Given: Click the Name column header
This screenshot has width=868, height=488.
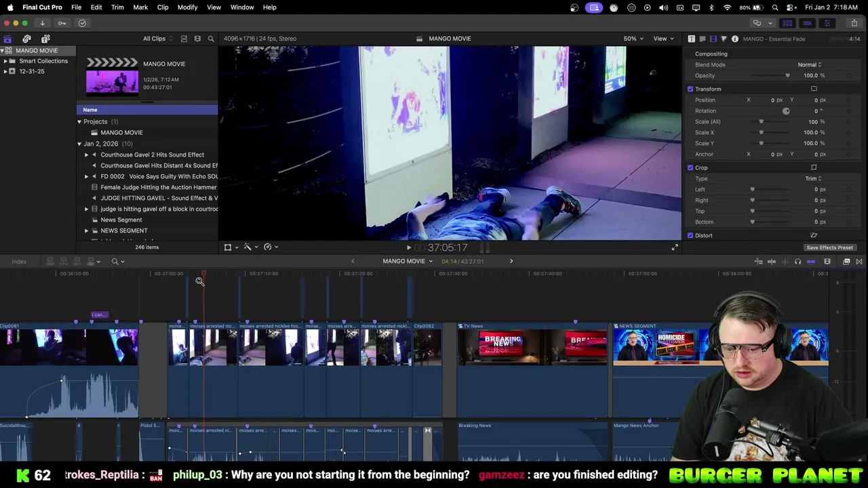Looking at the screenshot, I should (147, 110).
